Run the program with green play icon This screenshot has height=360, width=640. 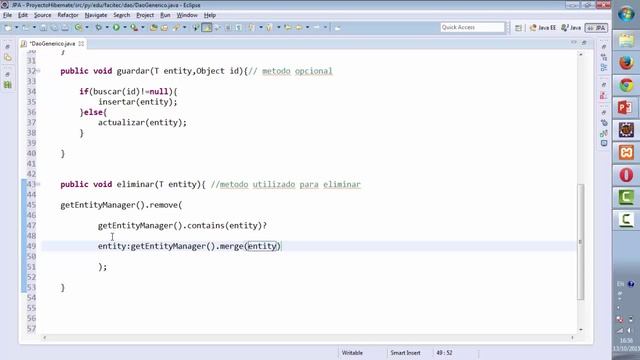pos(116,28)
